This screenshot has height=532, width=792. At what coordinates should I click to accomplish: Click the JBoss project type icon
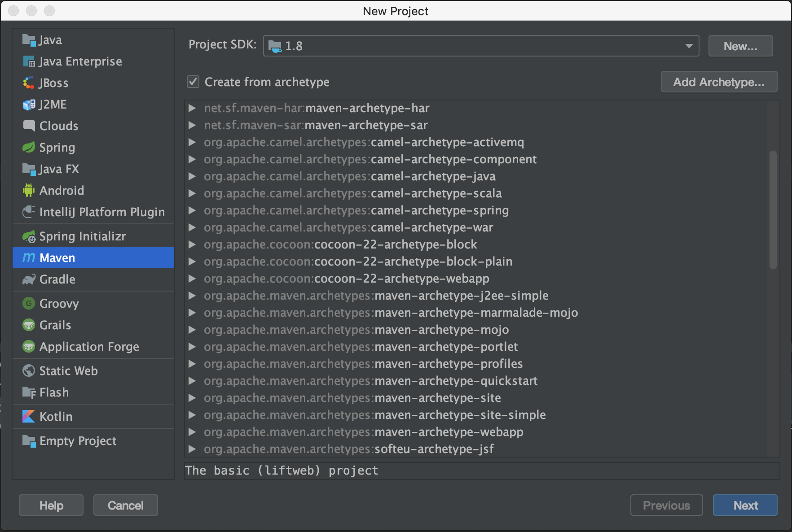(x=29, y=83)
